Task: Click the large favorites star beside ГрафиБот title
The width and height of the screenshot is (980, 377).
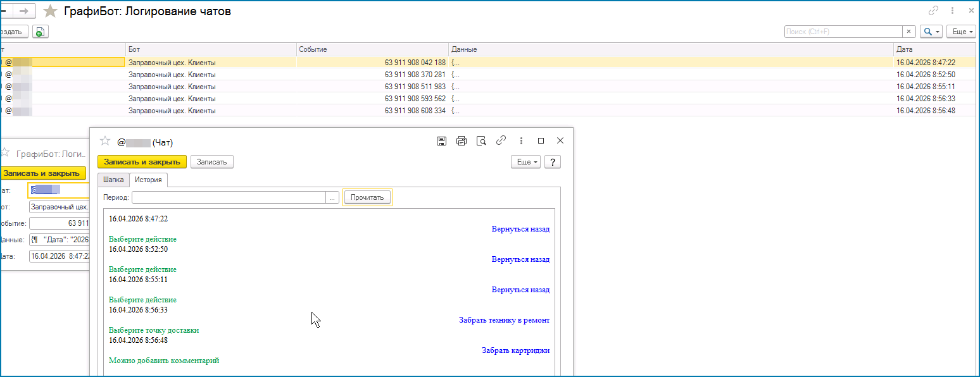Action: point(50,11)
